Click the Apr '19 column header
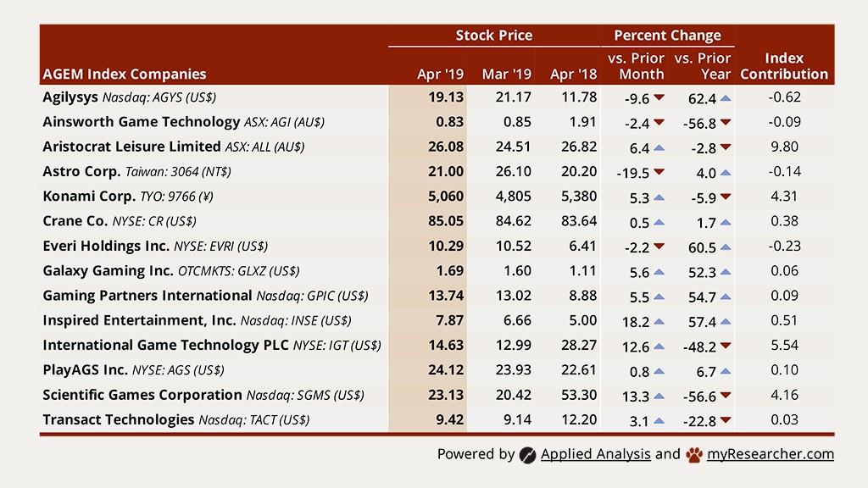Viewport: 868px width, 488px height. coord(441,75)
